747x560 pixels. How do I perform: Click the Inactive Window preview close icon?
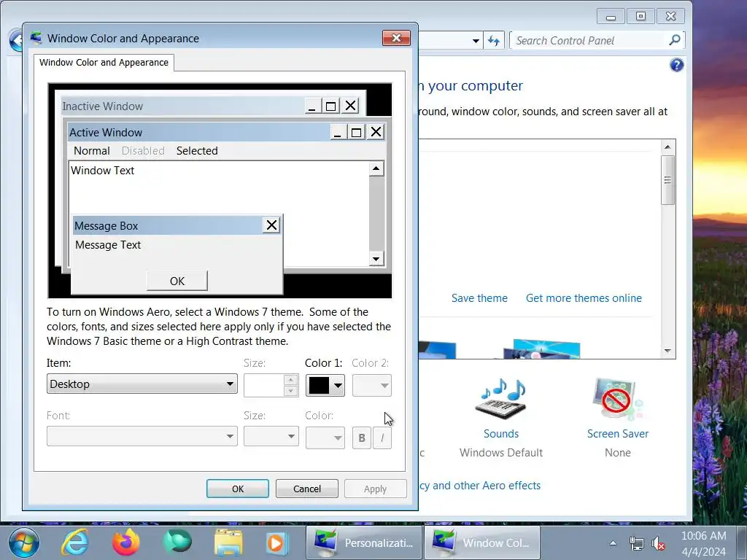[351, 106]
